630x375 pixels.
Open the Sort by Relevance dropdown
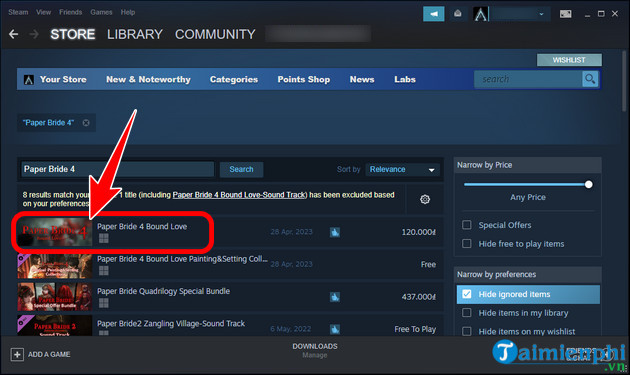402,170
